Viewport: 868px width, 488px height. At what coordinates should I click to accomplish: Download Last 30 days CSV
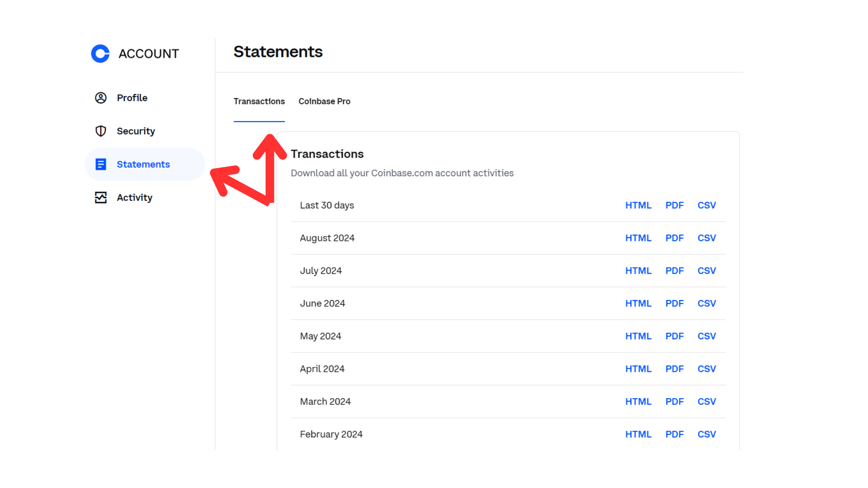pos(706,205)
